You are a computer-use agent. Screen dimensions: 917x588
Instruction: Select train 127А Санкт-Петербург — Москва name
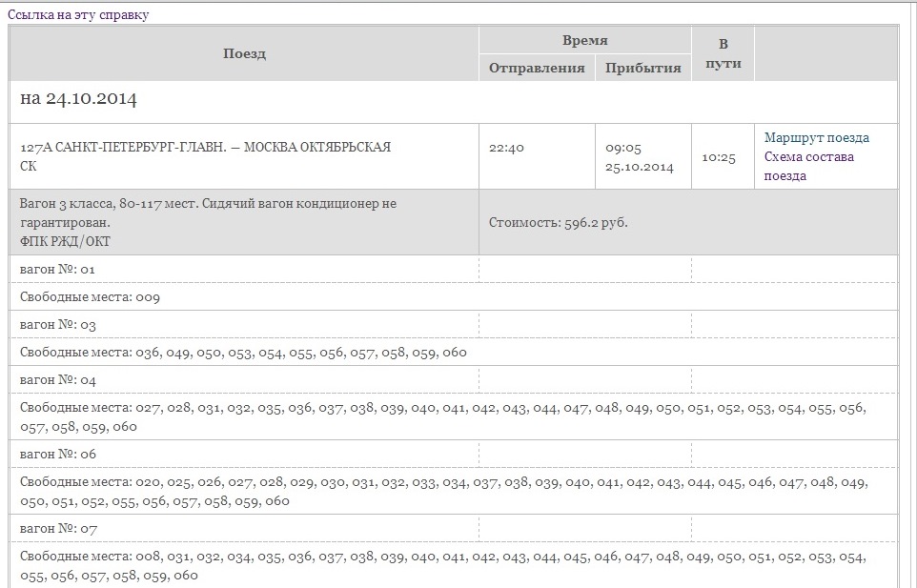pos(205,148)
